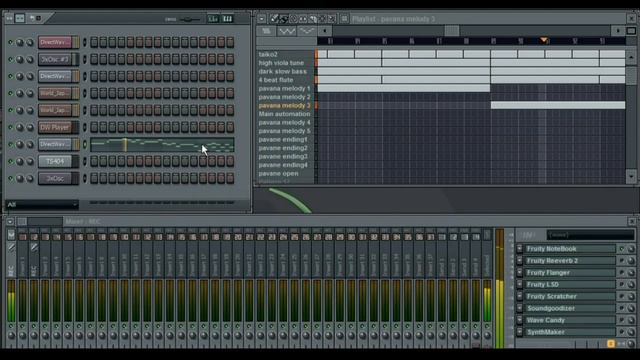Select the 4 beat flute pattern

276,80
